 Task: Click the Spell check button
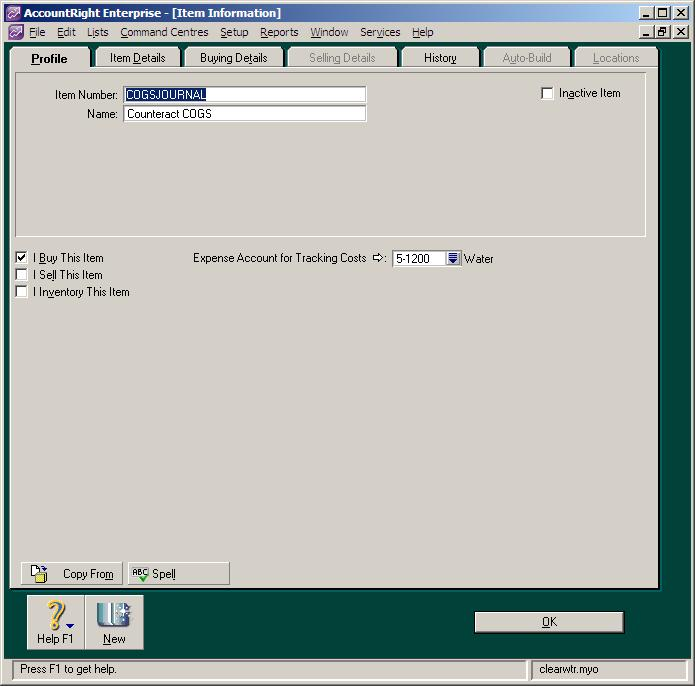coord(179,573)
